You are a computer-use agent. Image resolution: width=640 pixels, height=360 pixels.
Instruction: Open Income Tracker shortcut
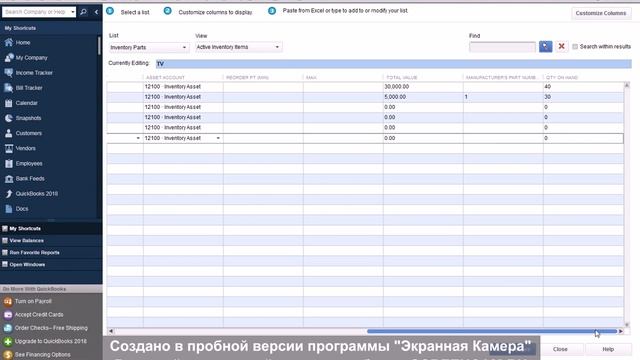[x=34, y=73]
